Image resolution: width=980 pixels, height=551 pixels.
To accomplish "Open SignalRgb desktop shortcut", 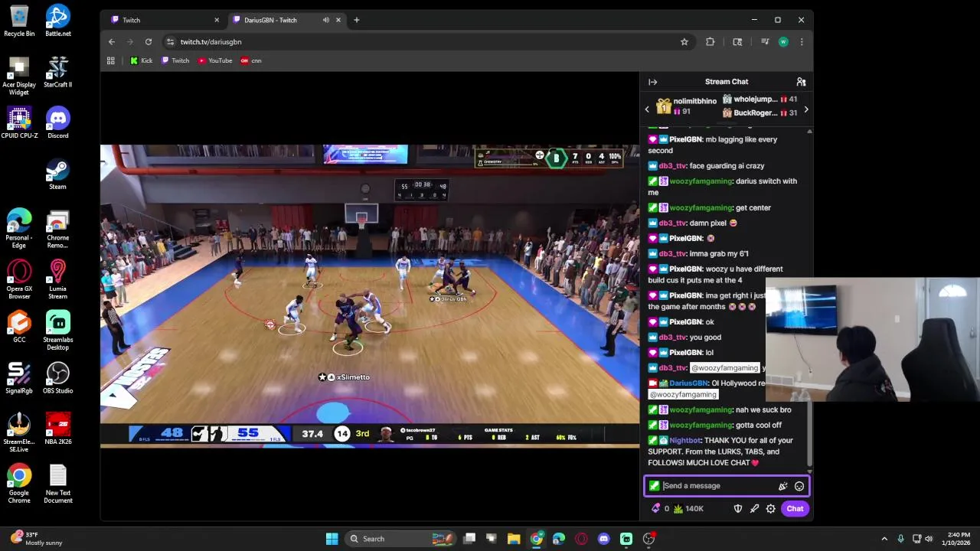I will 19,378.
